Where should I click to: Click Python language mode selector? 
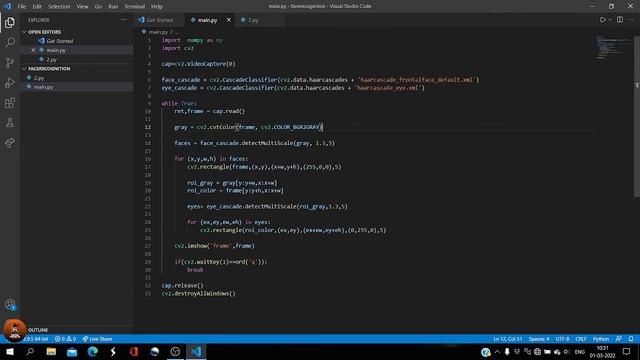[601, 339]
